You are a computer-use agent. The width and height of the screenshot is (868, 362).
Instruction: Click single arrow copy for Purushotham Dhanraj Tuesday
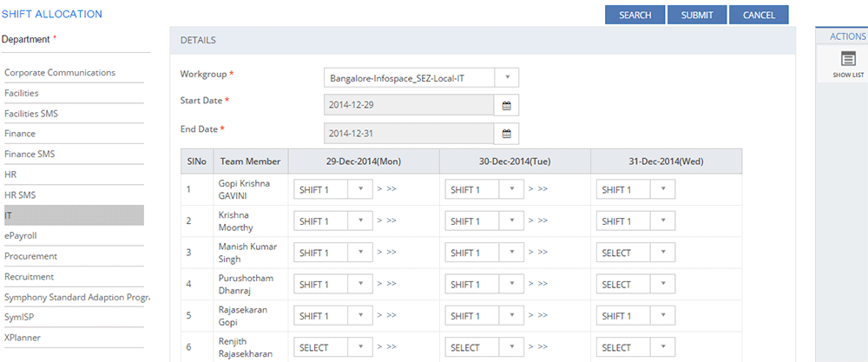pos(529,285)
